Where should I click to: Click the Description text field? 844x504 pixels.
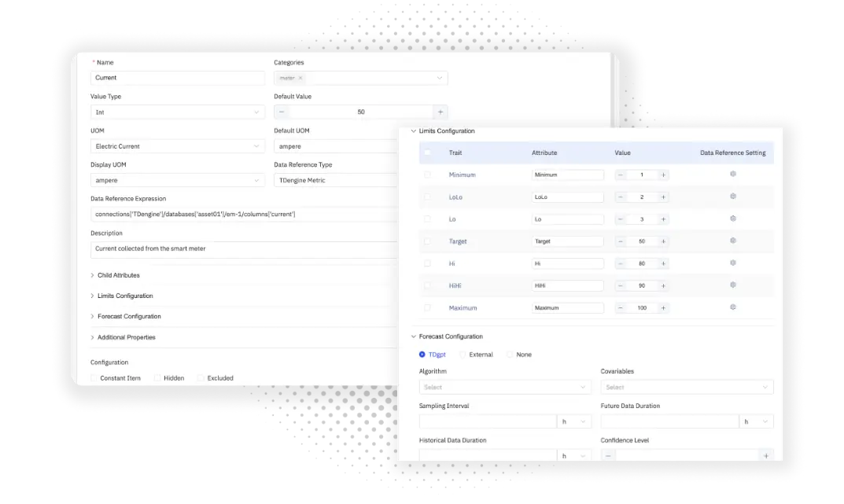click(244, 249)
